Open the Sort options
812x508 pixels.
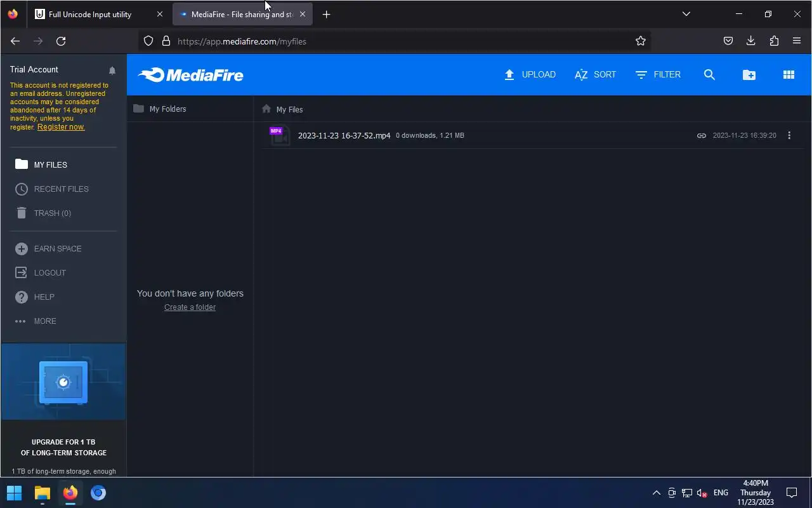[x=595, y=74]
